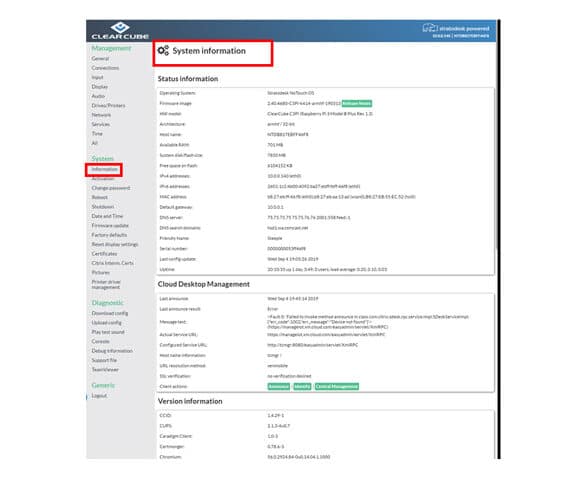Click Upload config under Diagnostic
This screenshot has height=478, width=585.
pyautogui.click(x=106, y=323)
